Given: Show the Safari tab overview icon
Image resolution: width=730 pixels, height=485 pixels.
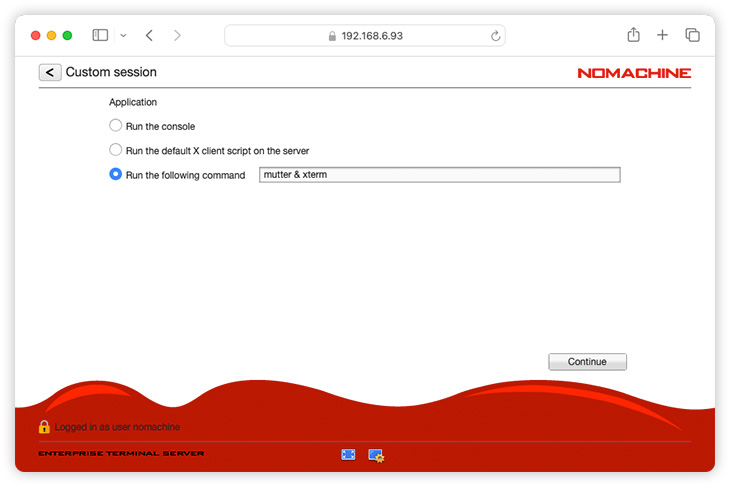Looking at the screenshot, I should (692, 35).
